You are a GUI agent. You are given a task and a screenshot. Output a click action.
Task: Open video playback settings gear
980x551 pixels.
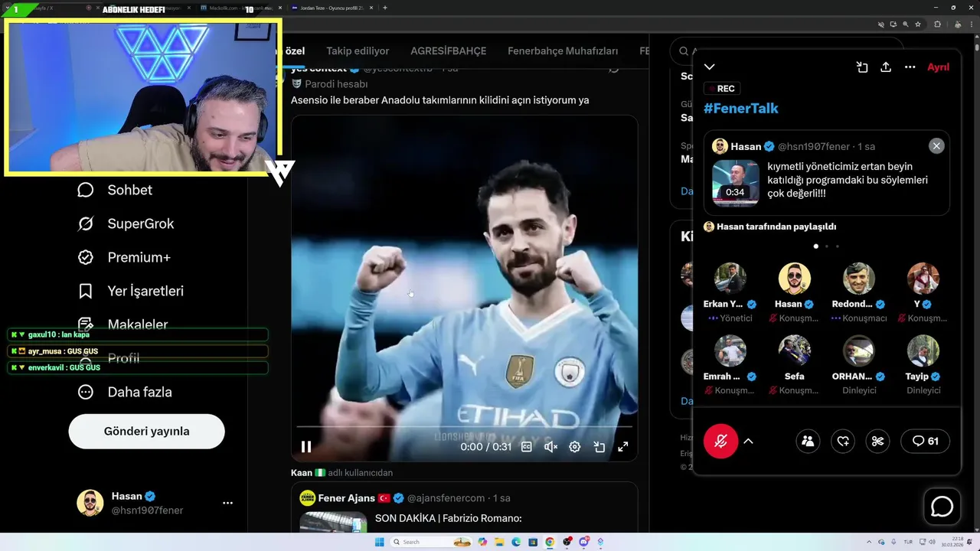click(x=575, y=447)
